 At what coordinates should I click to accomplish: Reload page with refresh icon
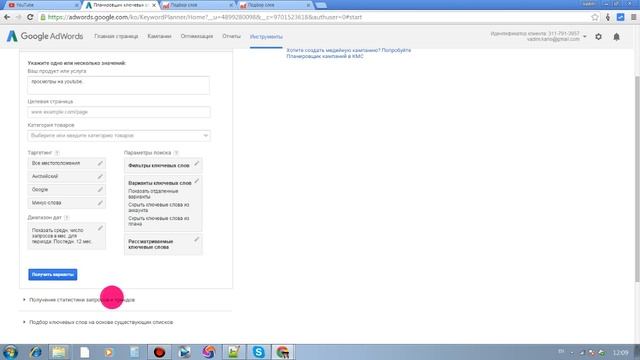[x=30, y=17]
